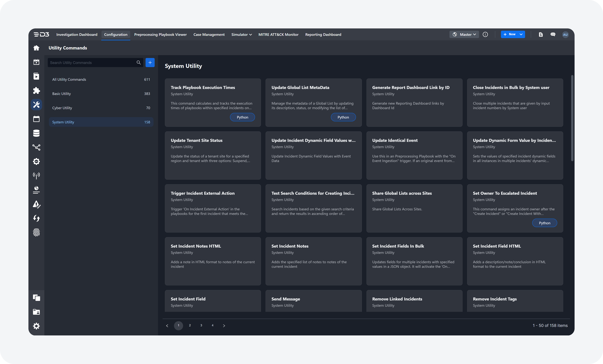
Task: Click the broadcast antenna sidebar icon
Action: click(x=36, y=175)
